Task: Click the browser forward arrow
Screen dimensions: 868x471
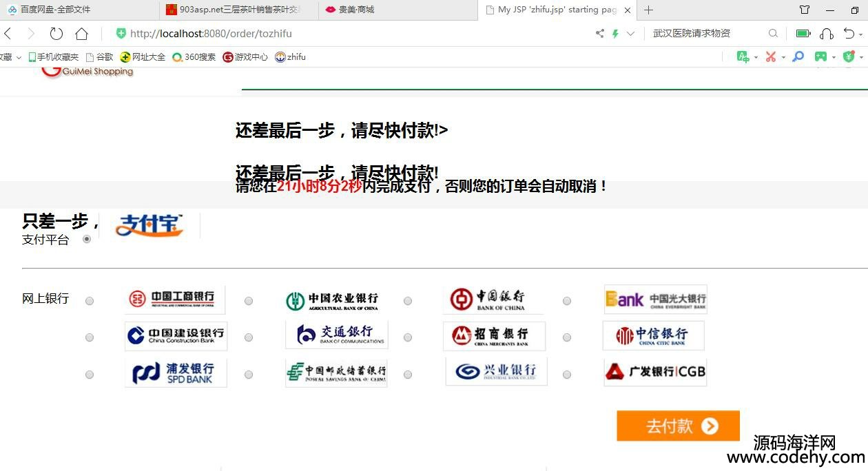Action: coord(30,33)
